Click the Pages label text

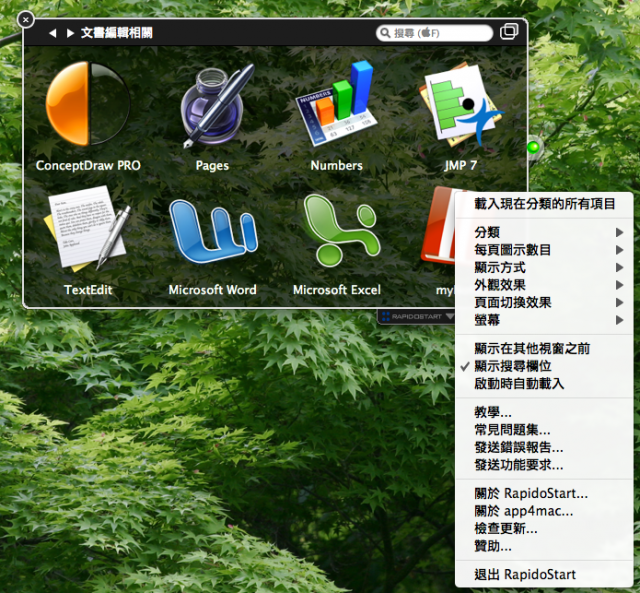(x=212, y=166)
